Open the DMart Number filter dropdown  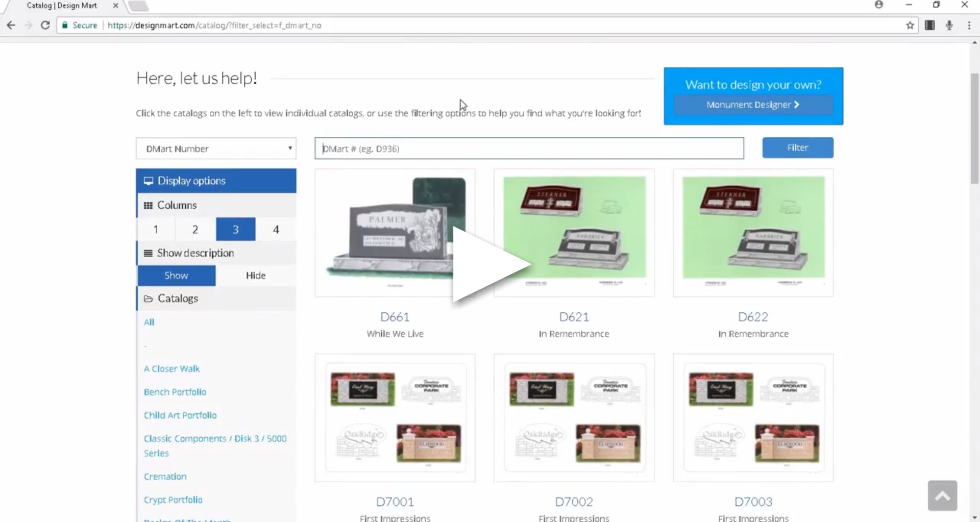tap(216, 148)
